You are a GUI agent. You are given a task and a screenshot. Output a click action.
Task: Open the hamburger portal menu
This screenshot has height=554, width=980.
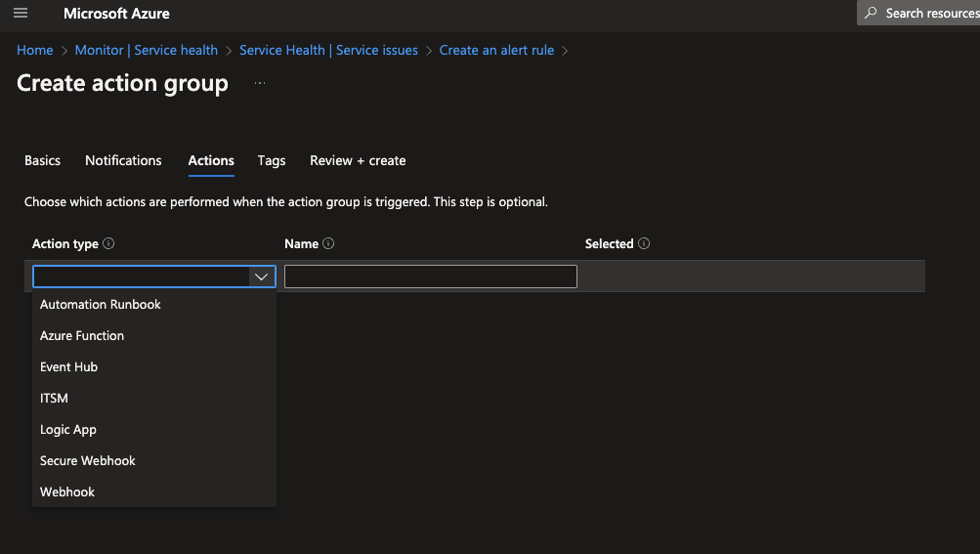click(21, 13)
